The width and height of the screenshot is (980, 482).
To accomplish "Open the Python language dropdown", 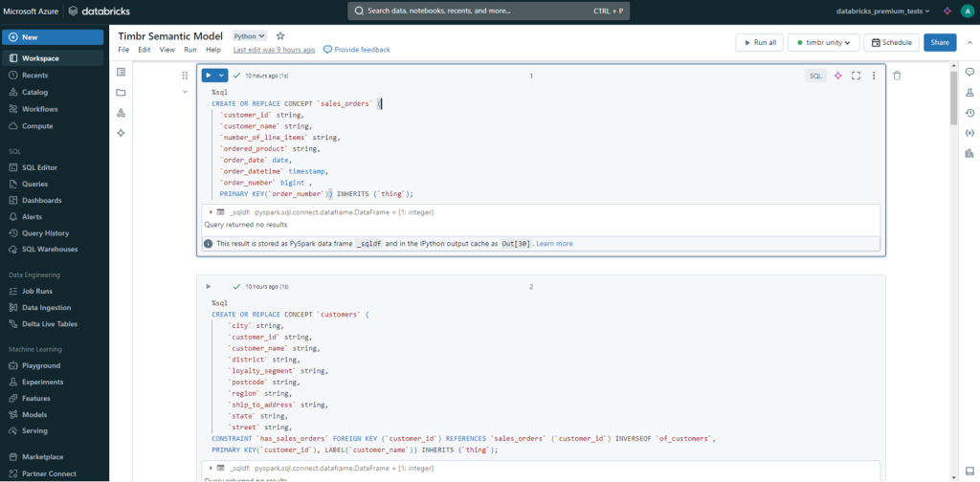I will 250,35.
